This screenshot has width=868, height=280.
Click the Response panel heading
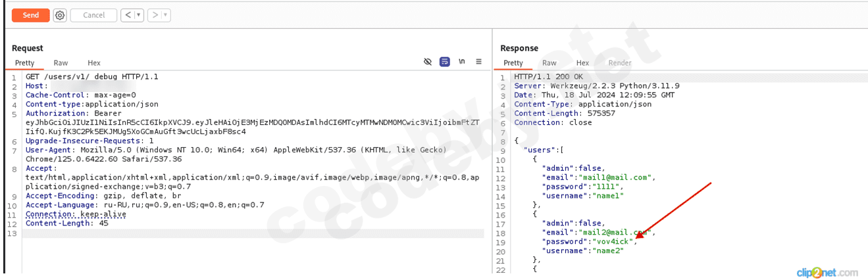(519, 48)
